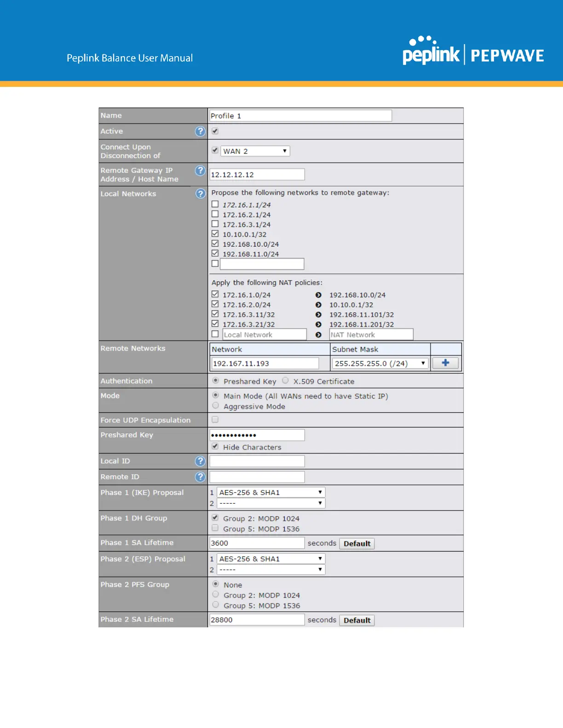This screenshot has height=728, width=563.
Task: Open the Remote ID help tooltip
Action: coord(200,477)
